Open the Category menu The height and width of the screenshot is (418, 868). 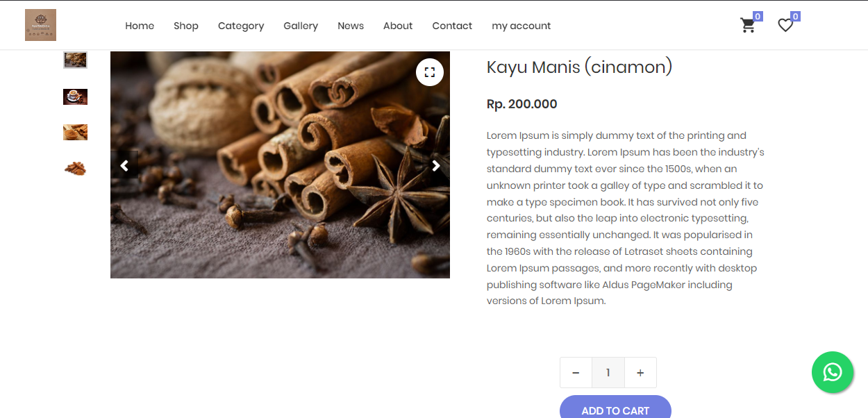tap(241, 26)
